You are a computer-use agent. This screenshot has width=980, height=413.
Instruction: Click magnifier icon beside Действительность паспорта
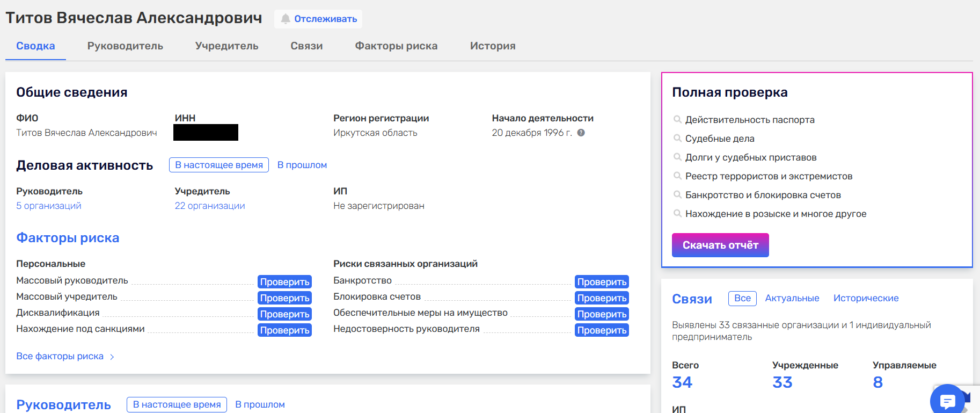[677, 119]
